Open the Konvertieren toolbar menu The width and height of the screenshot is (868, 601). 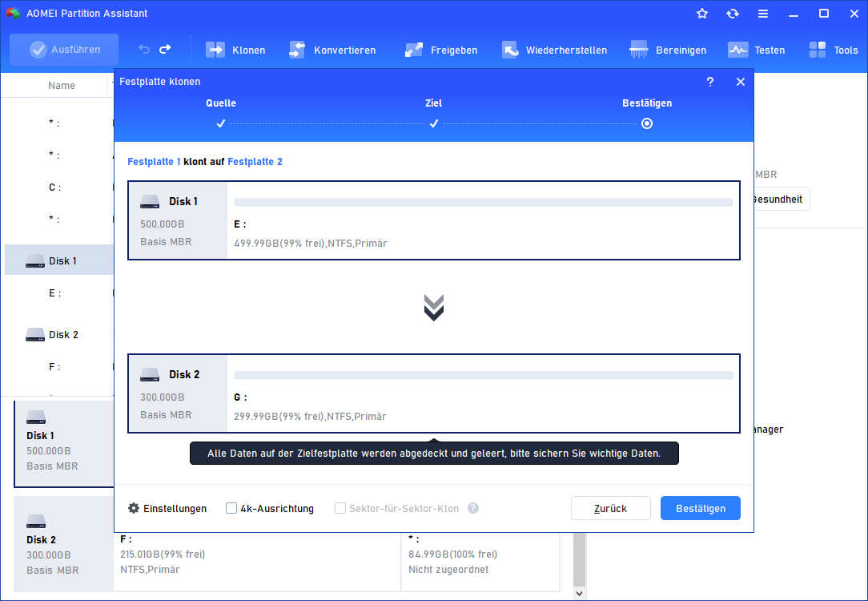click(332, 50)
